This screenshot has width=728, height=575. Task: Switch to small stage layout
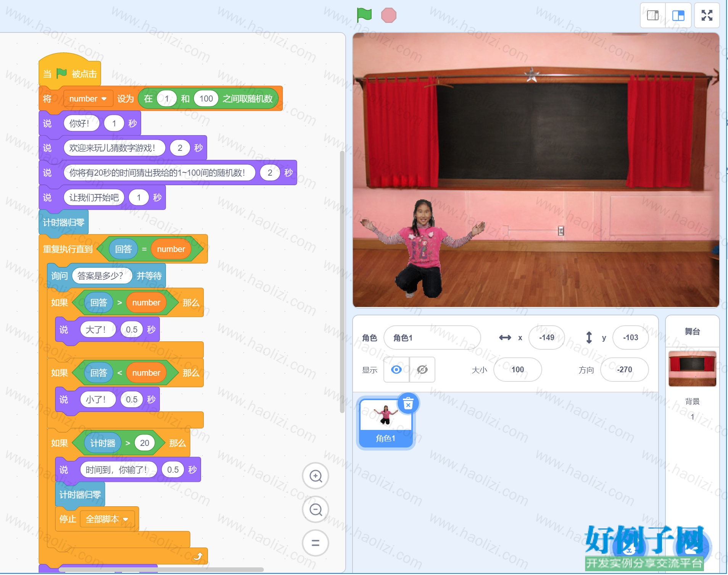coord(653,15)
